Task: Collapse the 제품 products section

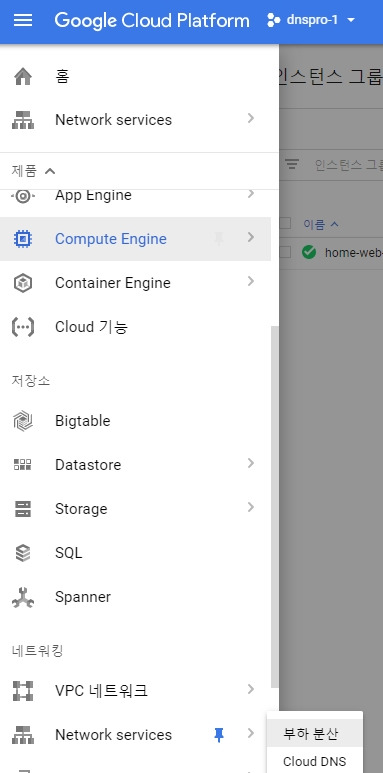Action: click(x=33, y=171)
